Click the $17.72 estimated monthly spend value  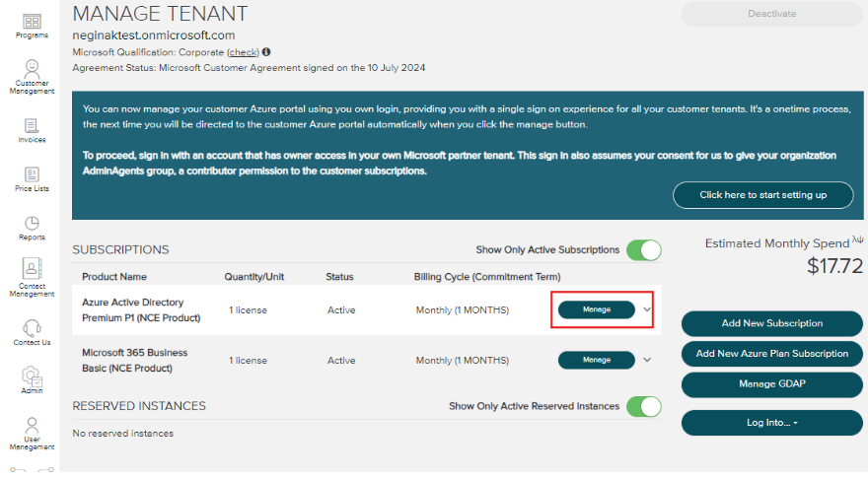[834, 267]
